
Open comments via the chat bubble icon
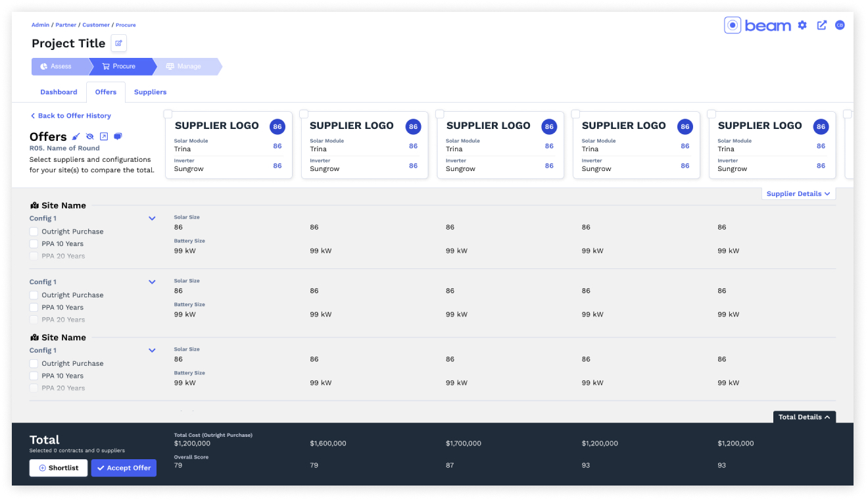pyautogui.click(x=118, y=136)
